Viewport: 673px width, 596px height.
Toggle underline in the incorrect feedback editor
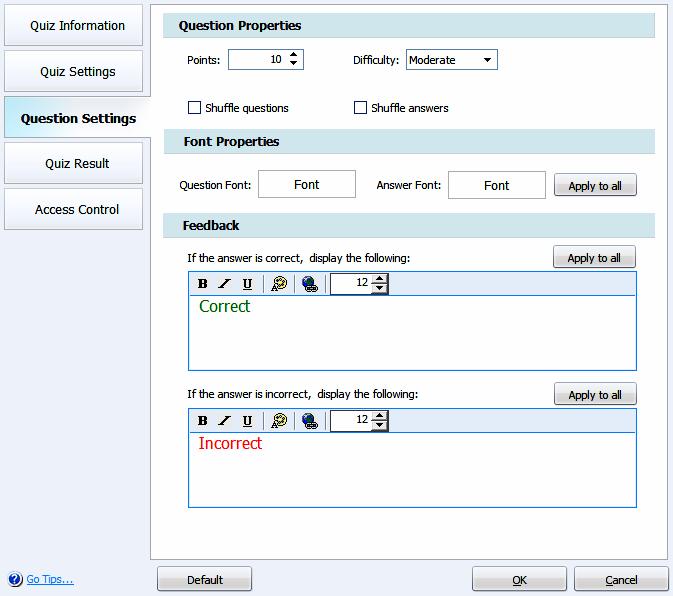(247, 421)
